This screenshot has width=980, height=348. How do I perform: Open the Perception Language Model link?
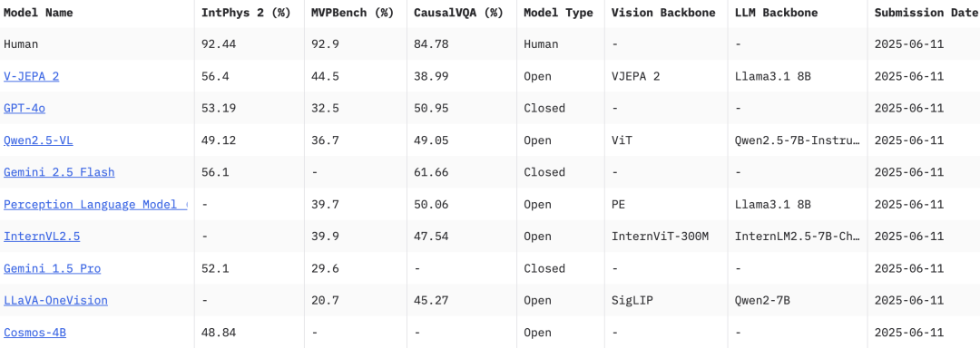pyautogui.click(x=95, y=205)
